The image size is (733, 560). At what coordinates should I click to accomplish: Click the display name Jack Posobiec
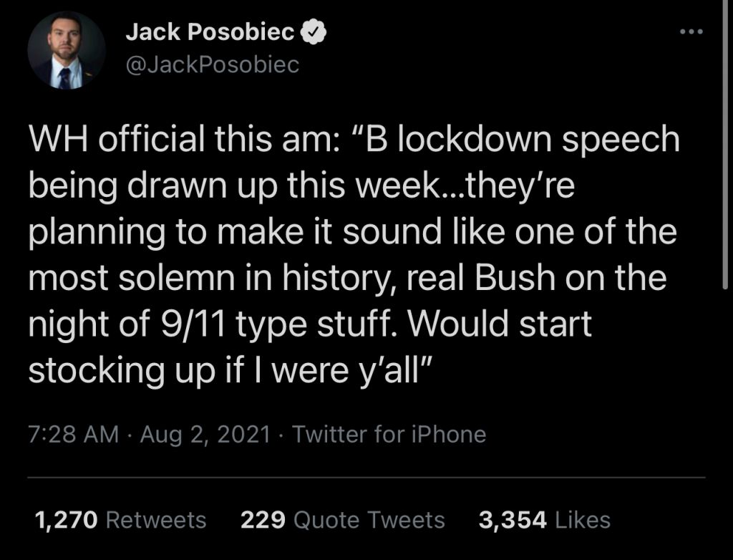coord(210,32)
